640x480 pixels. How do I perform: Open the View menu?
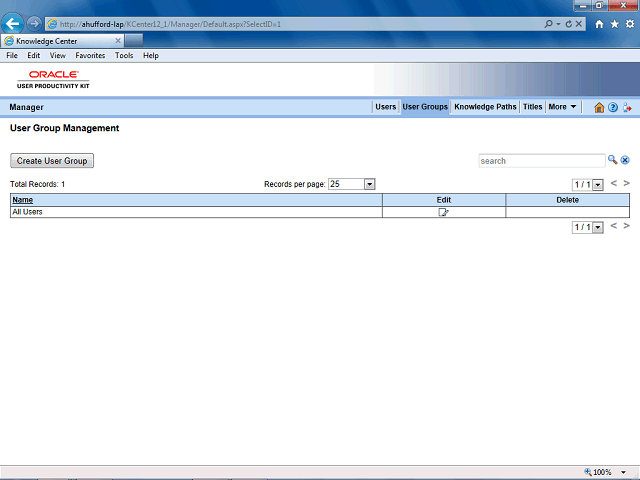coord(58,56)
